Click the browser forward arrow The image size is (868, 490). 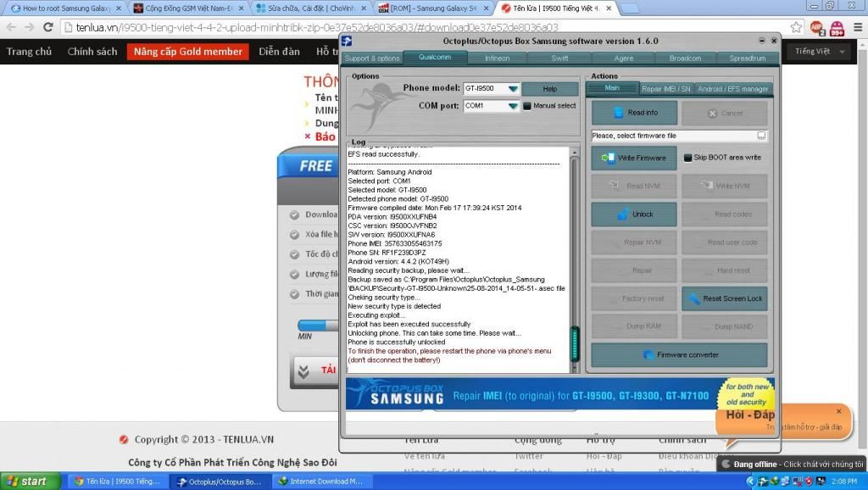30,27
